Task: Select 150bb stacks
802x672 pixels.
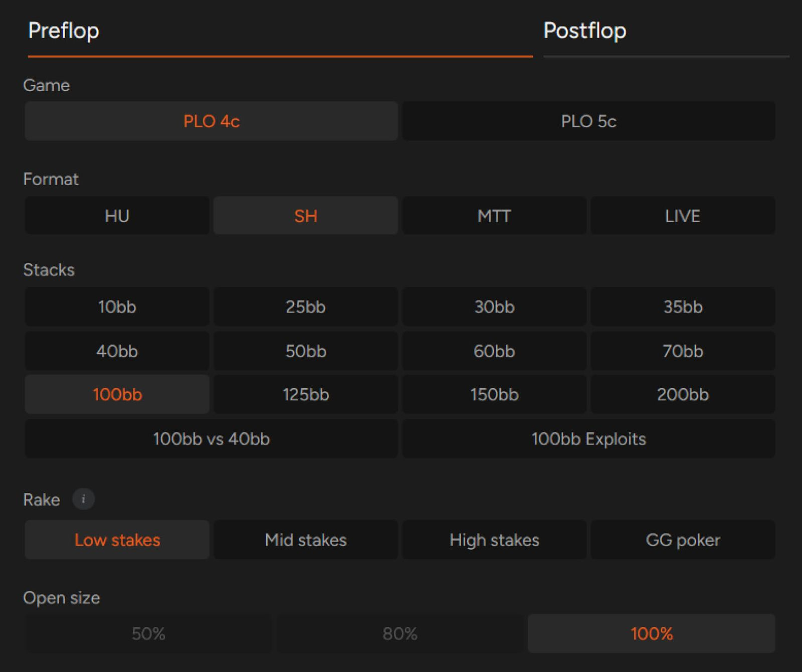Action: point(494,395)
